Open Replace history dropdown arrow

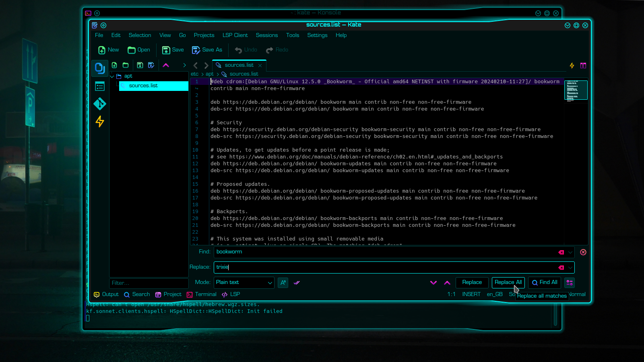(x=570, y=267)
